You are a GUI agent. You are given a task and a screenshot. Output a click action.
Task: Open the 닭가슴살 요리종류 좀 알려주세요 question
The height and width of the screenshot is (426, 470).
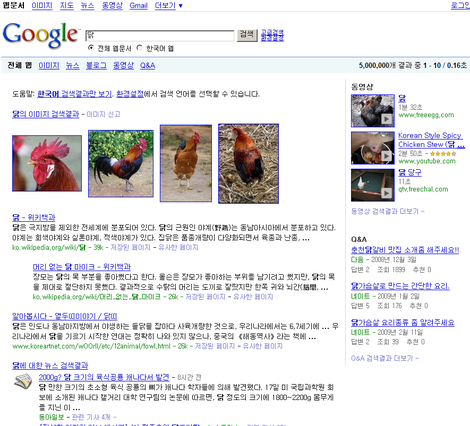[x=403, y=323]
